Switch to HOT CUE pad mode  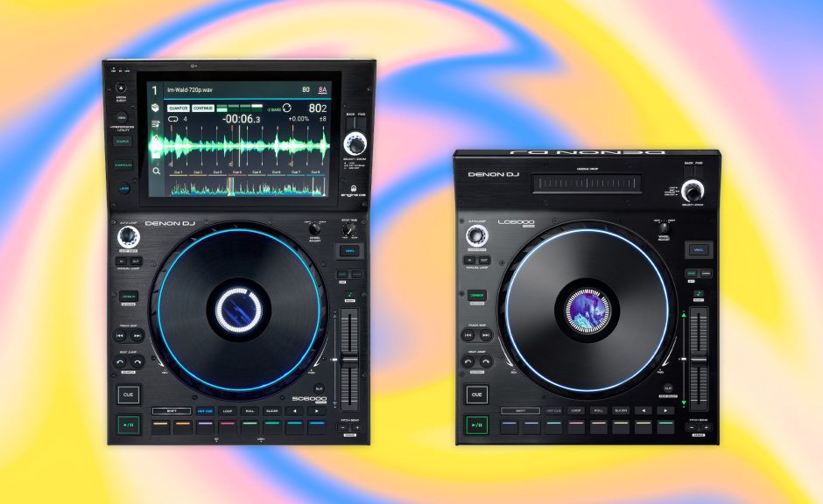click(x=205, y=411)
